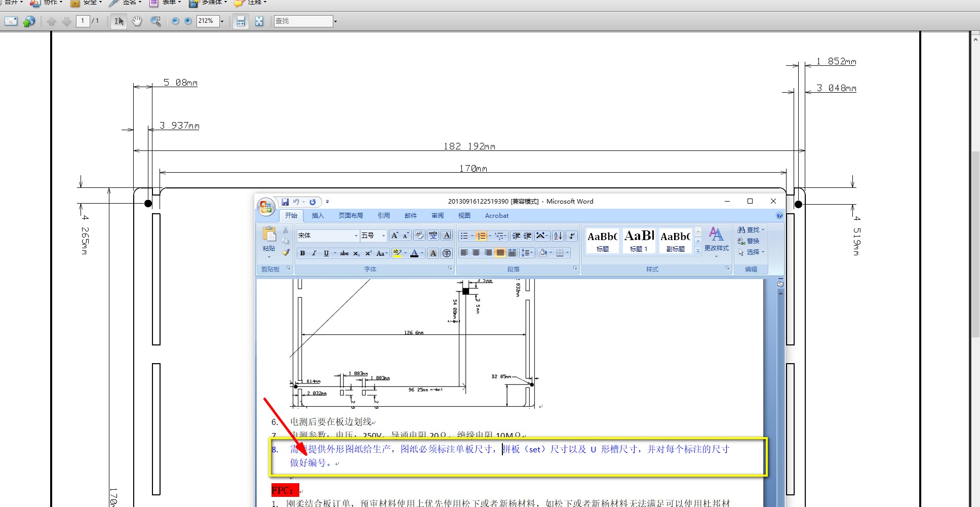Click the Word help question mark icon
The width and height of the screenshot is (980, 507).
(779, 216)
